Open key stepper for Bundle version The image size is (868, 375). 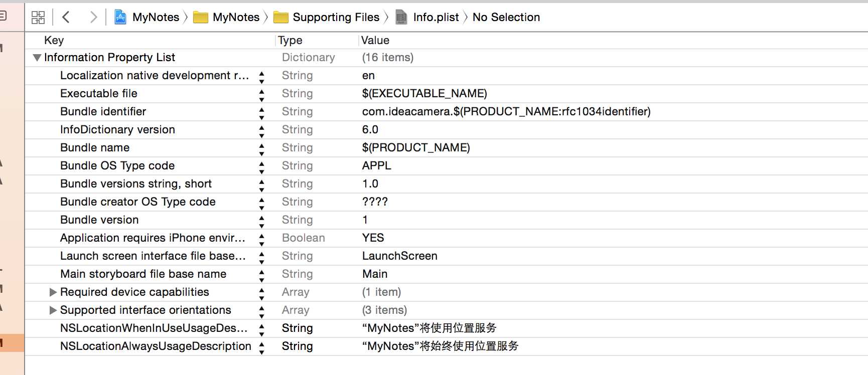point(261,222)
